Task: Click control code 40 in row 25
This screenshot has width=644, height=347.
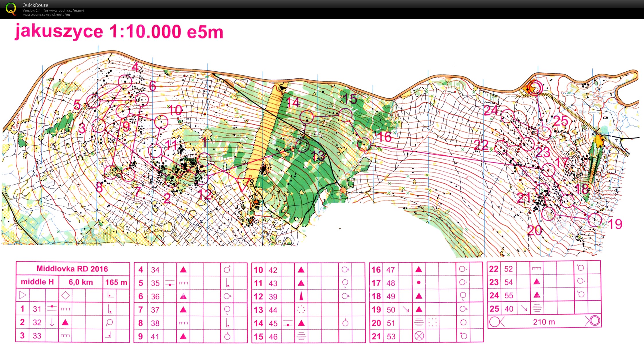Action: (x=509, y=309)
